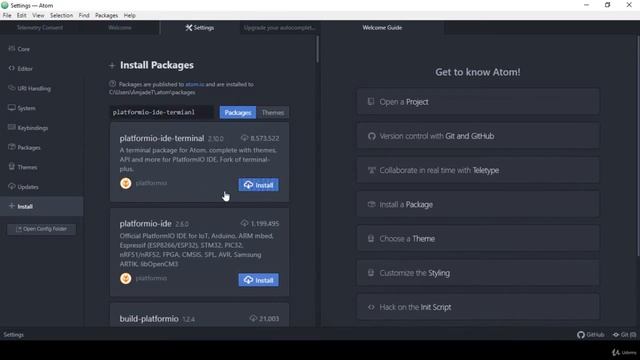Click the Open Config Folder button
The width and height of the screenshot is (640, 360).
[x=41, y=229]
